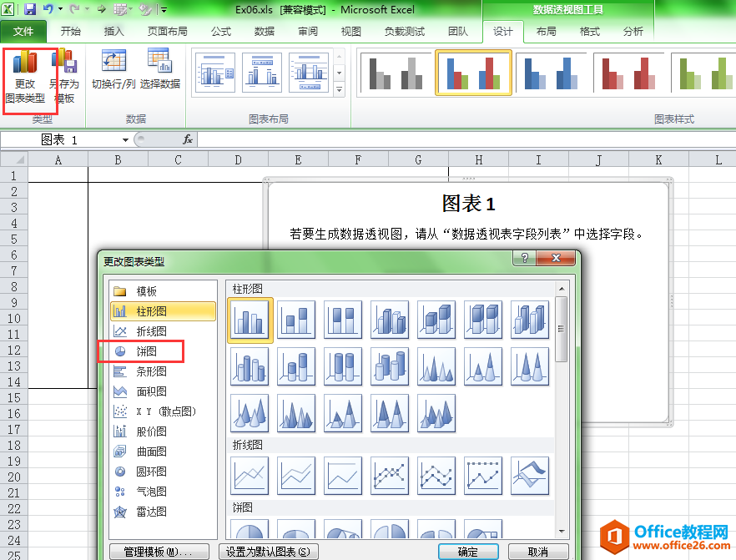Cancel dialog with 取消 button
736x560 pixels.
tap(538, 552)
